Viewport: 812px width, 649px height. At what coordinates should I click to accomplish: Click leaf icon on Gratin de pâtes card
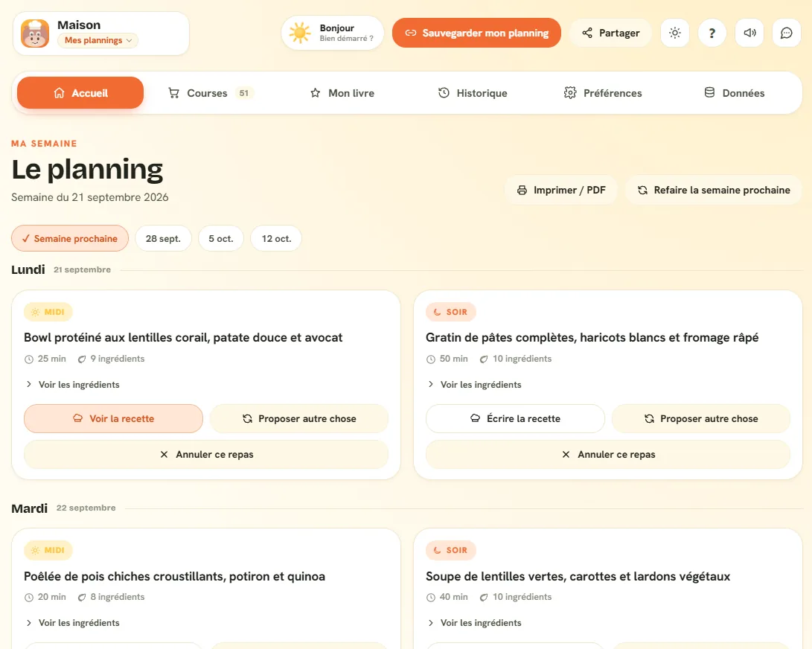coord(484,359)
